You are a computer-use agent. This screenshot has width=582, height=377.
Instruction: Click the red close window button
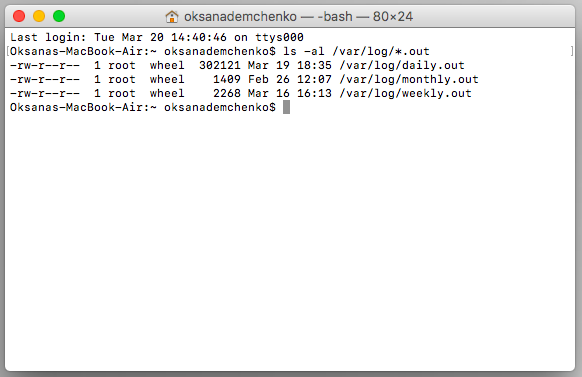coord(19,16)
